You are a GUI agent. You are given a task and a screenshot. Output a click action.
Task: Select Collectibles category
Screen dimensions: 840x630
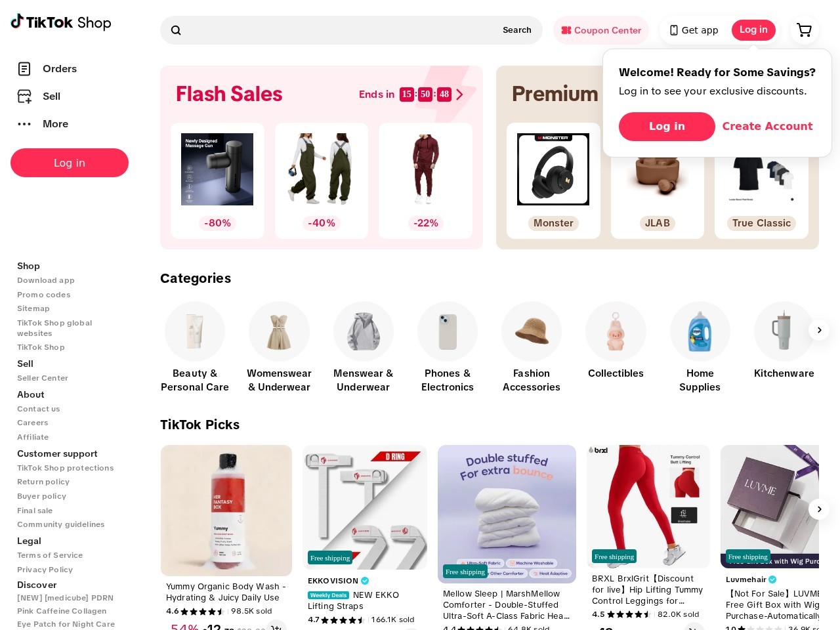(x=616, y=341)
